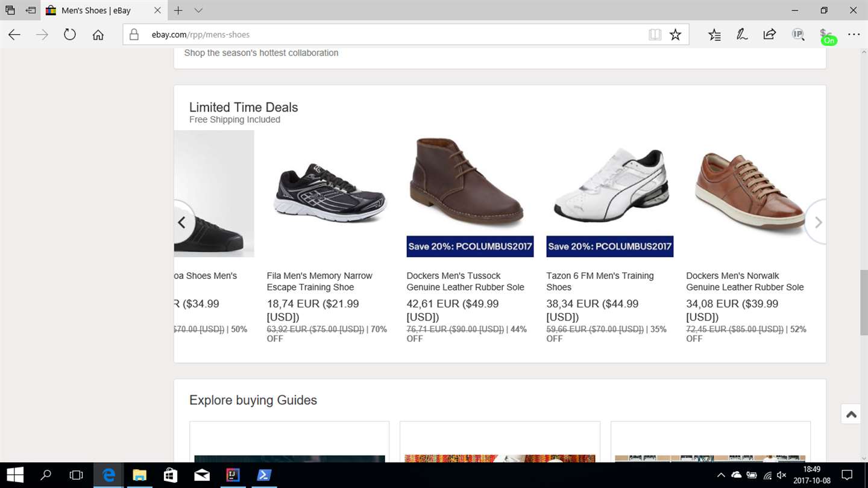Open reading view from address bar
Screen dimensions: 868x488
(655, 35)
